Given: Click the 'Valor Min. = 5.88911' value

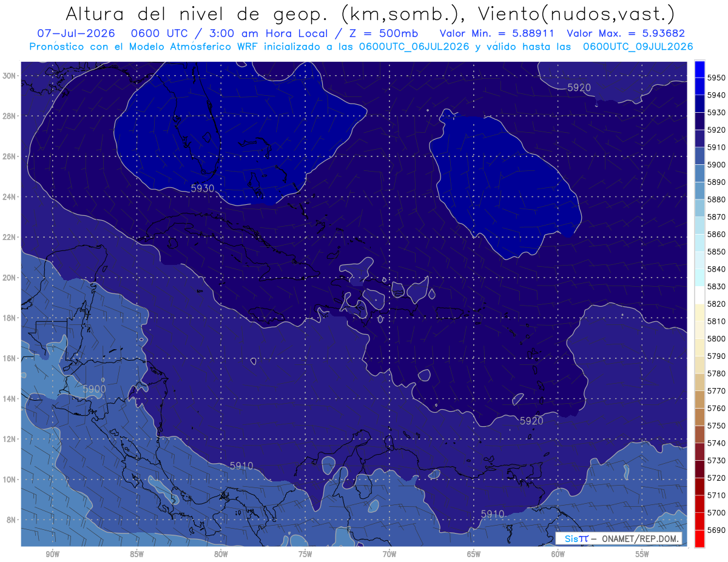Looking at the screenshot, I should tap(497, 33).
